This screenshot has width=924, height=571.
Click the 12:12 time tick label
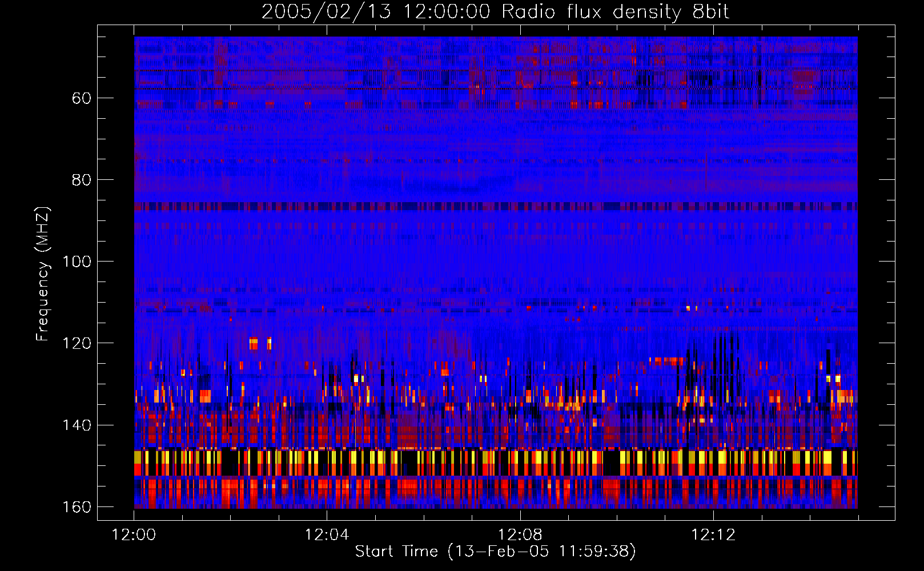[713, 535]
